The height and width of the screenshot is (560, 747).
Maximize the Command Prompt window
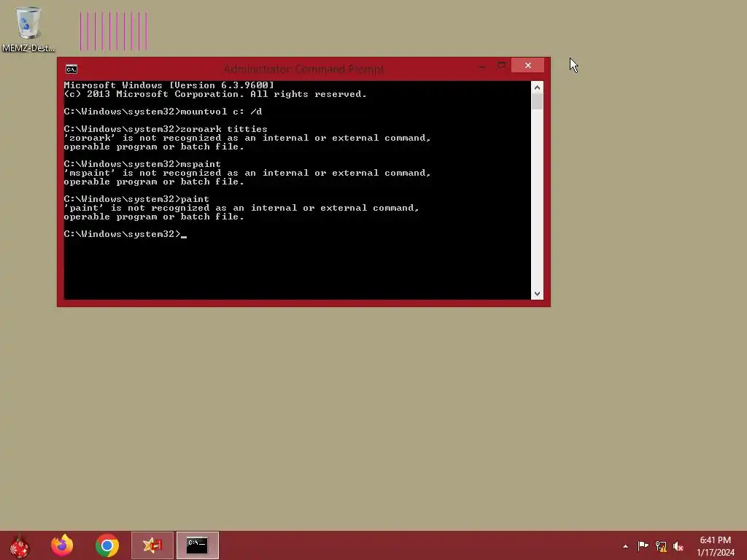(501, 65)
